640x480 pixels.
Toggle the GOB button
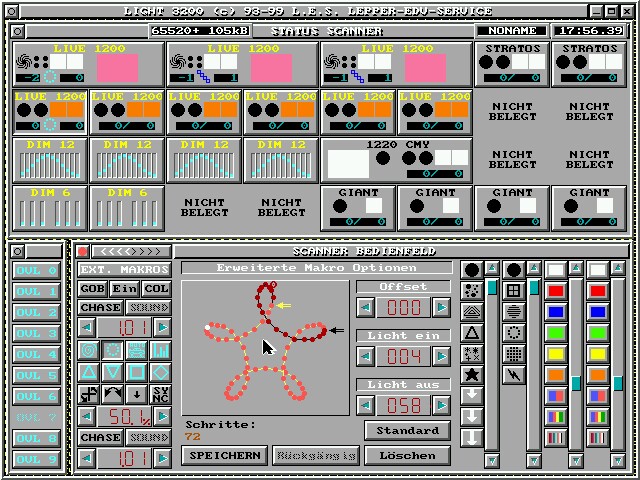(x=93, y=289)
